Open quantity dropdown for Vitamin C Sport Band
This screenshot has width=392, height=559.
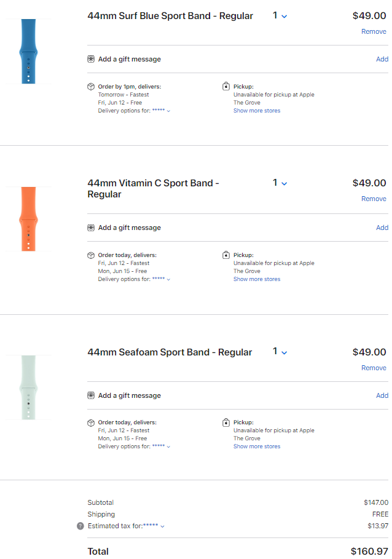click(x=280, y=183)
